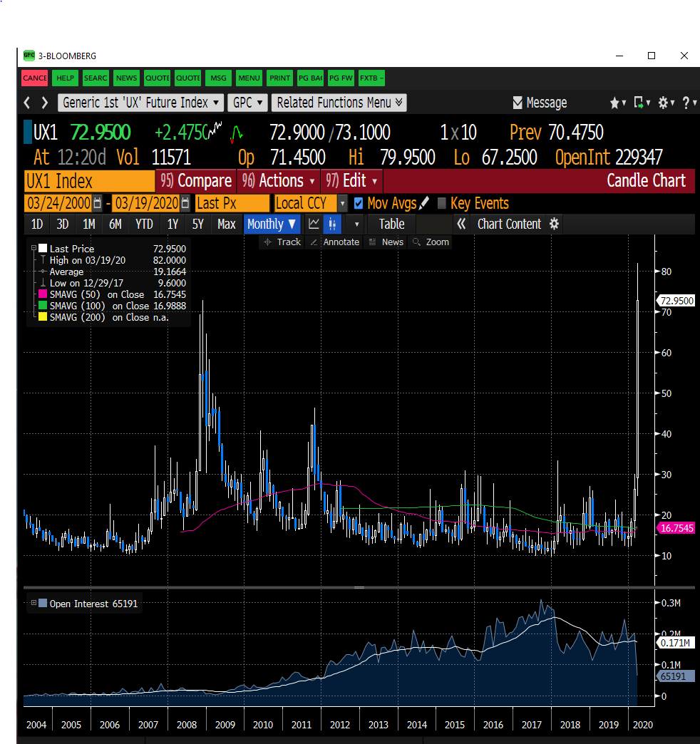
Task: Click the red CANCEL button
Action: point(35,78)
